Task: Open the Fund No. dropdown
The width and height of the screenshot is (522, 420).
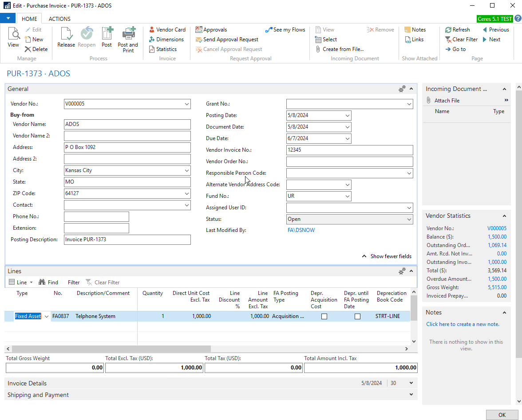Action: point(347,196)
